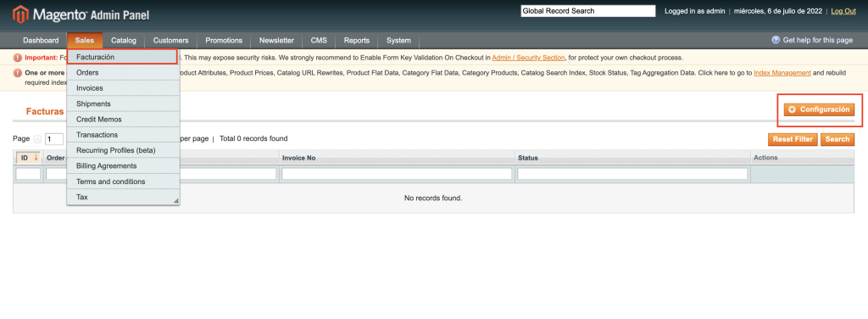The height and width of the screenshot is (319, 868).
Task: Click the 'No records found.' message
Action: tap(433, 198)
